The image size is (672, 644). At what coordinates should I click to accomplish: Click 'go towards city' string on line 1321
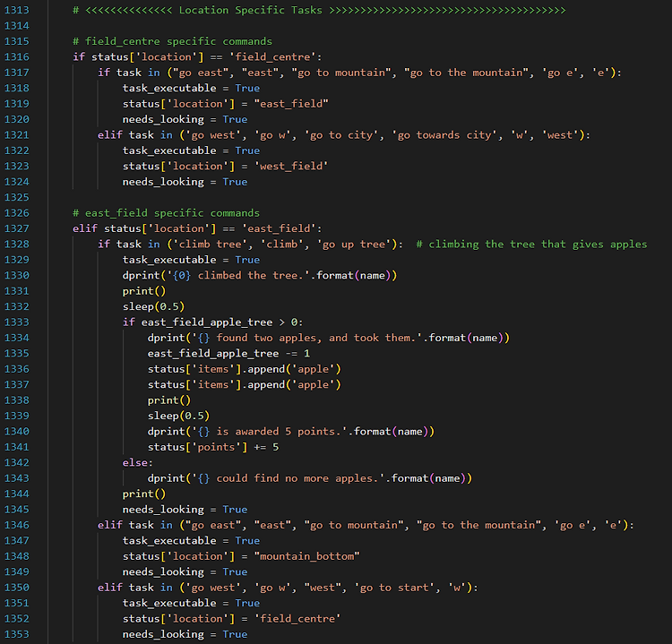pyautogui.click(x=444, y=135)
